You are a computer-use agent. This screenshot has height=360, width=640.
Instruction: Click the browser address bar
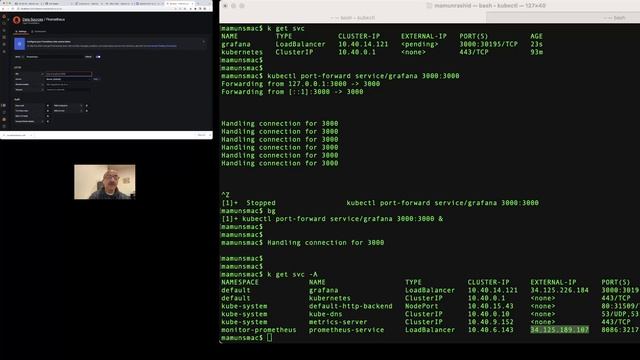coord(94,9)
